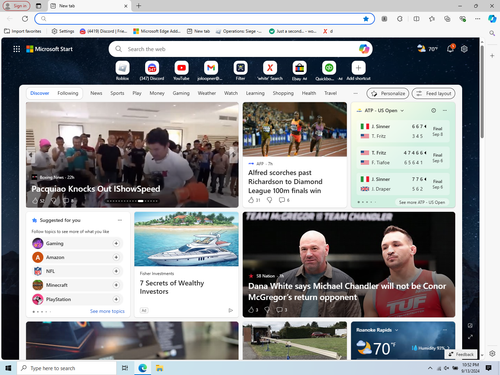Focus the browser address bar

(204, 19)
